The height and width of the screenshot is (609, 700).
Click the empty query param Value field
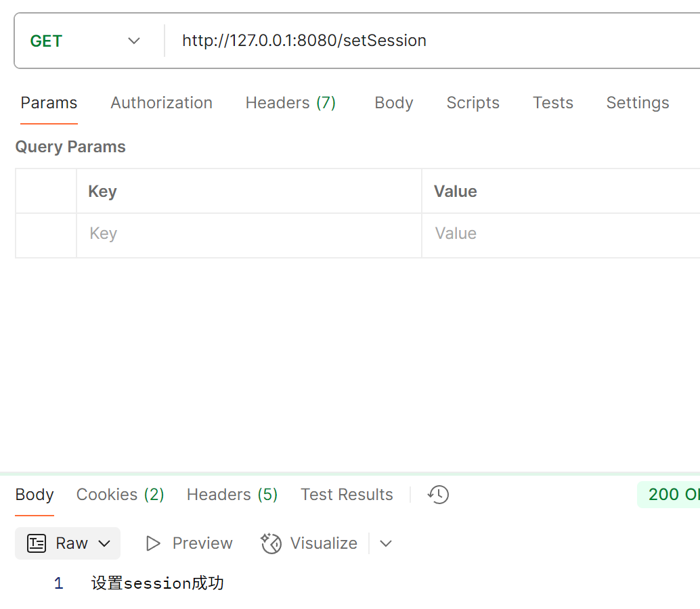click(561, 233)
